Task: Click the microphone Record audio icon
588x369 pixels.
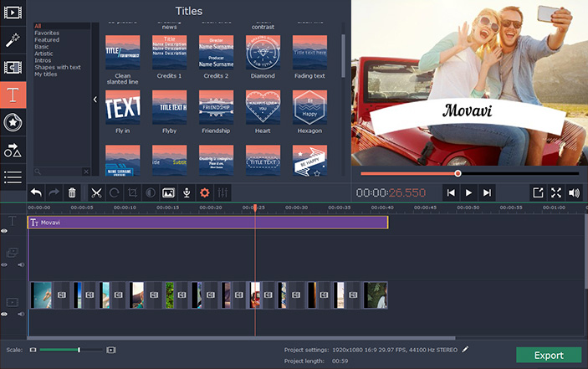Action: [x=187, y=192]
